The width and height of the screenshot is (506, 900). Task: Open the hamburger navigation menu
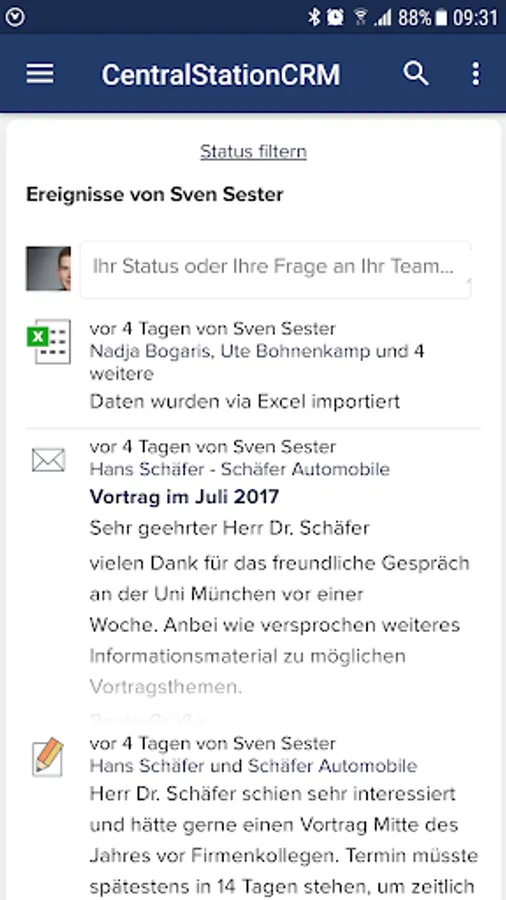click(x=40, y=74)
